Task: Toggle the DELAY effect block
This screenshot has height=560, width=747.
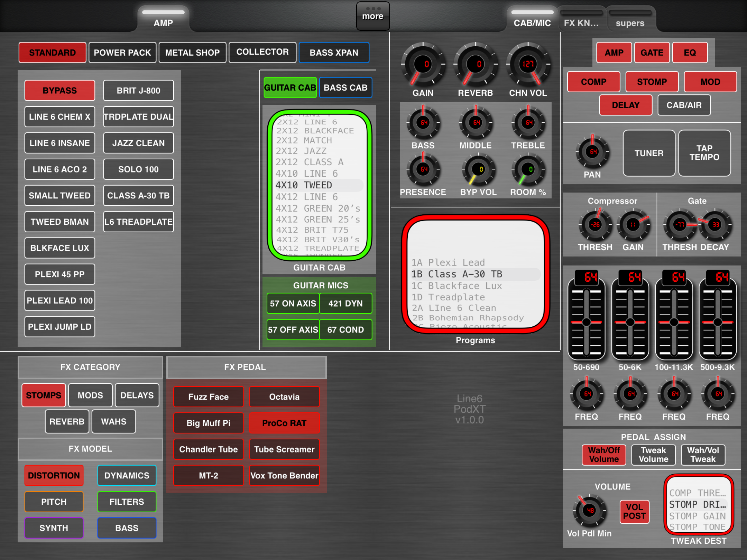Action: [626, 105]
